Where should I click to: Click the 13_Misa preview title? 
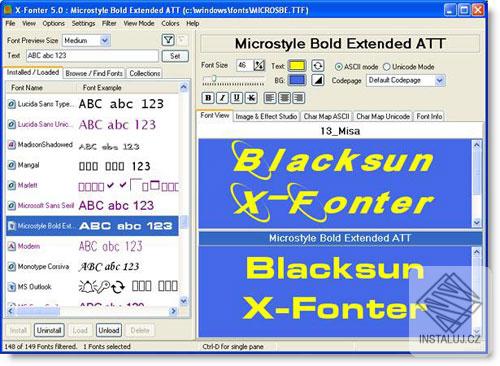click(340, 131)
